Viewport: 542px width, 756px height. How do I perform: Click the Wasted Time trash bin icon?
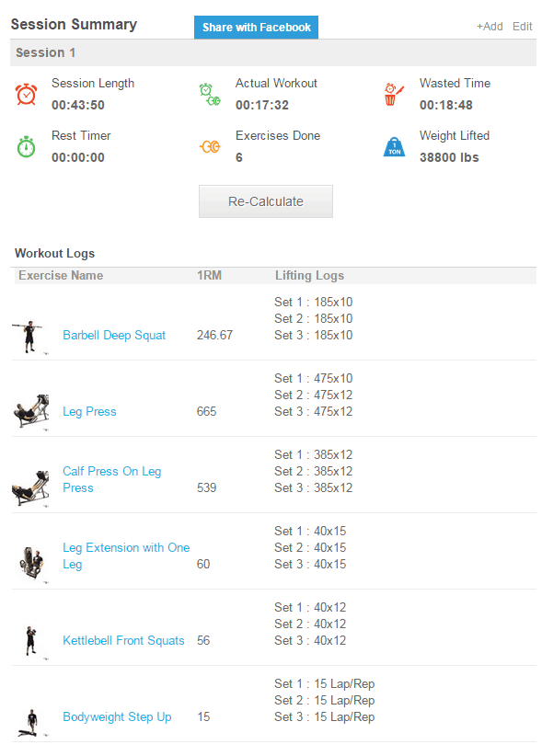394,94
